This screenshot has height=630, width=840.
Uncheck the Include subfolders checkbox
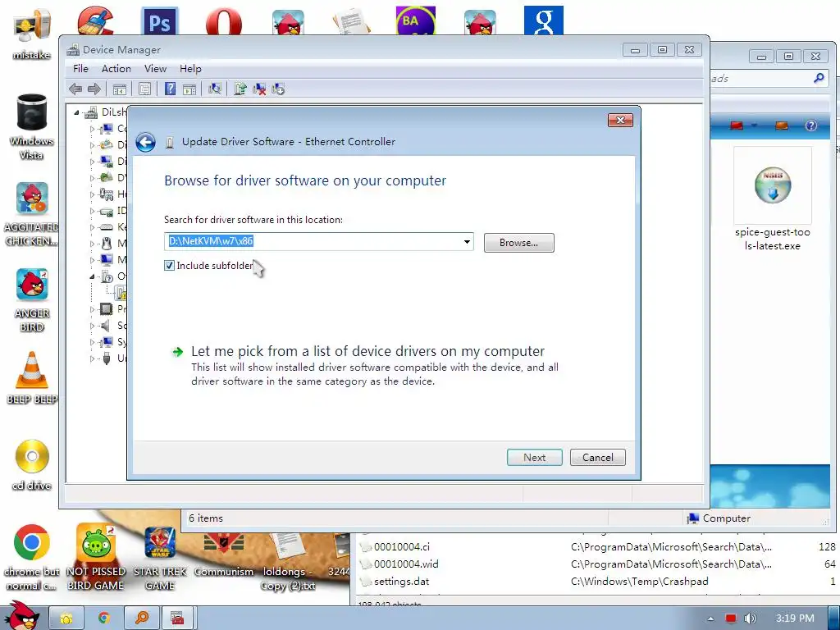[x=169, y=265]
